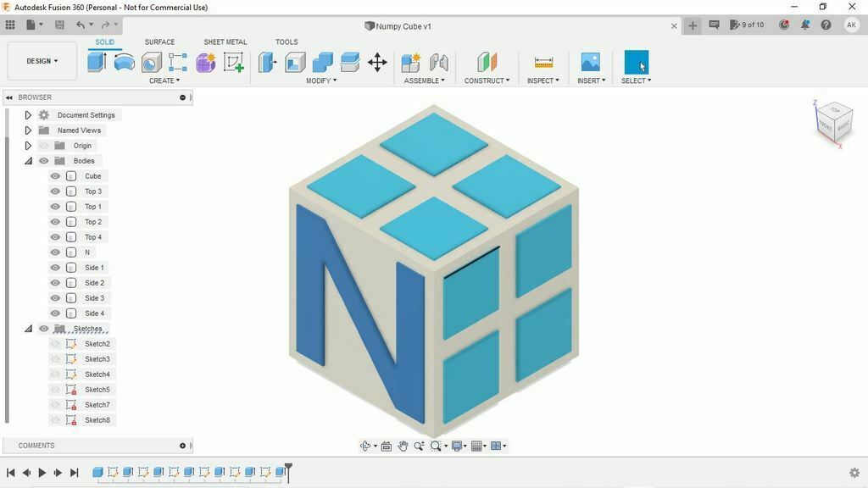Switch to the SHEET METAL tab
This screenshot has width=868, height=488.
(x=225, y=42)
